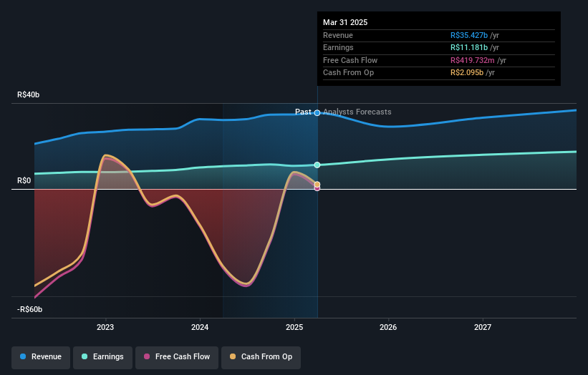Click the Mar 31 2025 tooltip date

pos(345,22)
